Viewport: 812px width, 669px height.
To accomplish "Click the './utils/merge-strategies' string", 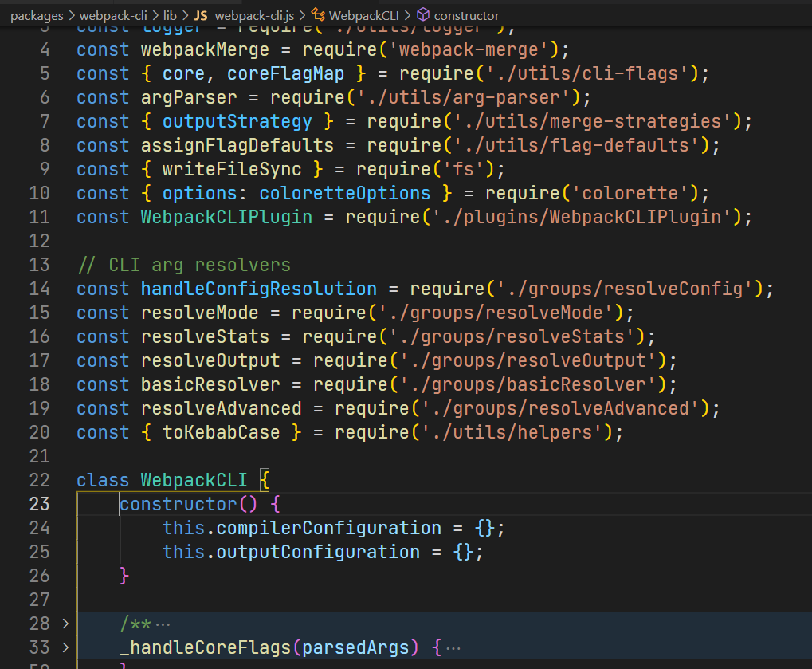I will (593, 121).
